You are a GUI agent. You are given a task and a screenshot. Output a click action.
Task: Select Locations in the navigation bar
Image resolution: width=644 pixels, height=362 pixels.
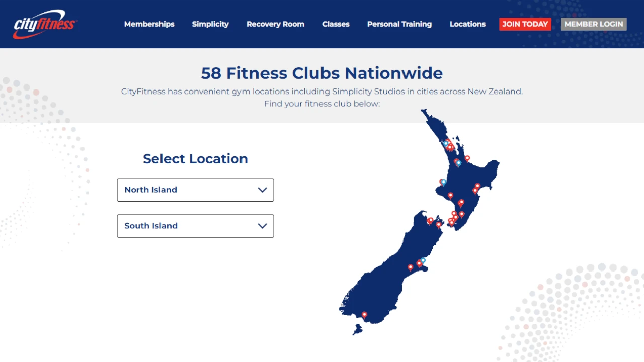[x=467, y=24]
